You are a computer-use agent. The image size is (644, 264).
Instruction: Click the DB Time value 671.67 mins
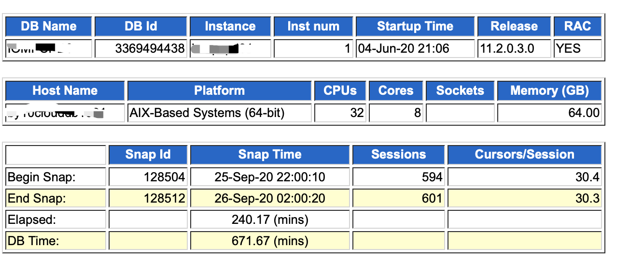point(270,241)
